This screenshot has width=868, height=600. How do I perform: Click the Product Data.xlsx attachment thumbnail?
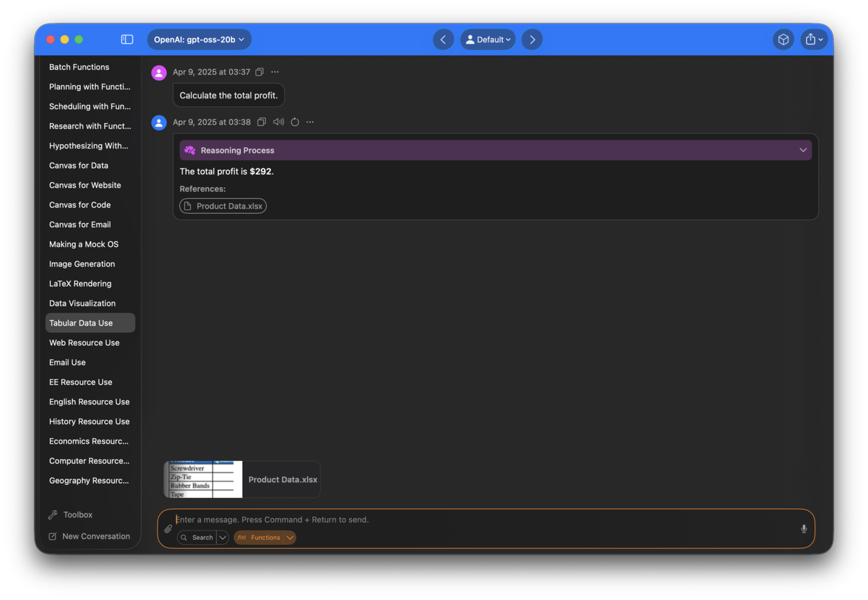pyautogui.click(x=204, y=479)
